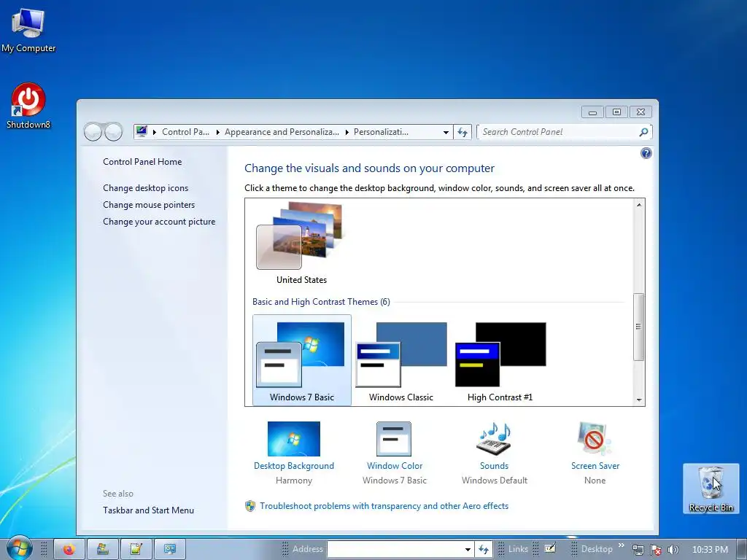Expand the Desktop toolbar chevron
This screenshot has height=560, width=747.
(x=622, y=545)
